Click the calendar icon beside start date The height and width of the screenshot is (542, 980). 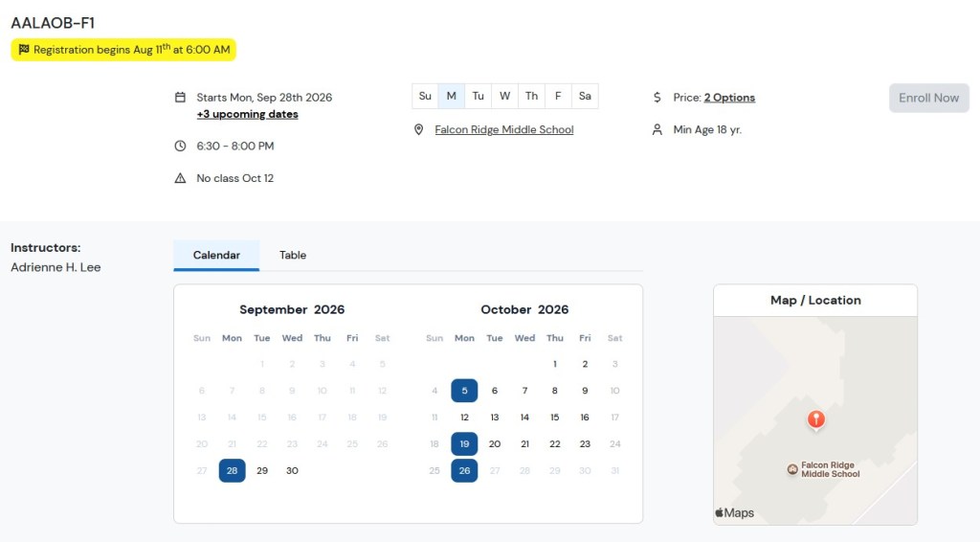click(x=180, y=98)
